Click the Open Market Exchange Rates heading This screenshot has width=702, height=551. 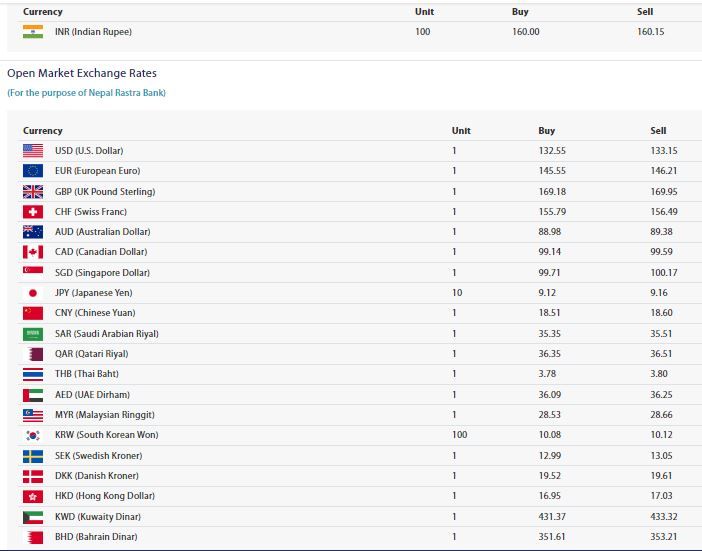[82, 73]
